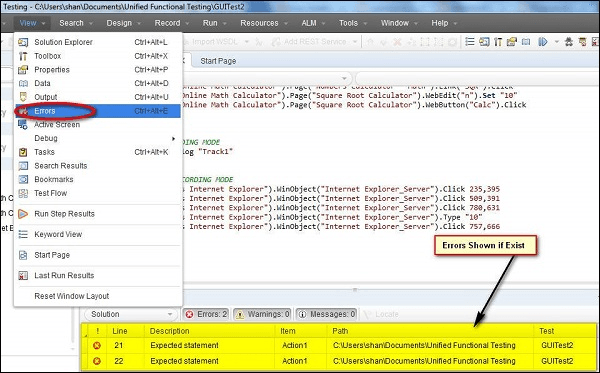Choose Last Run Results menu entry

[x=98, y=275]
